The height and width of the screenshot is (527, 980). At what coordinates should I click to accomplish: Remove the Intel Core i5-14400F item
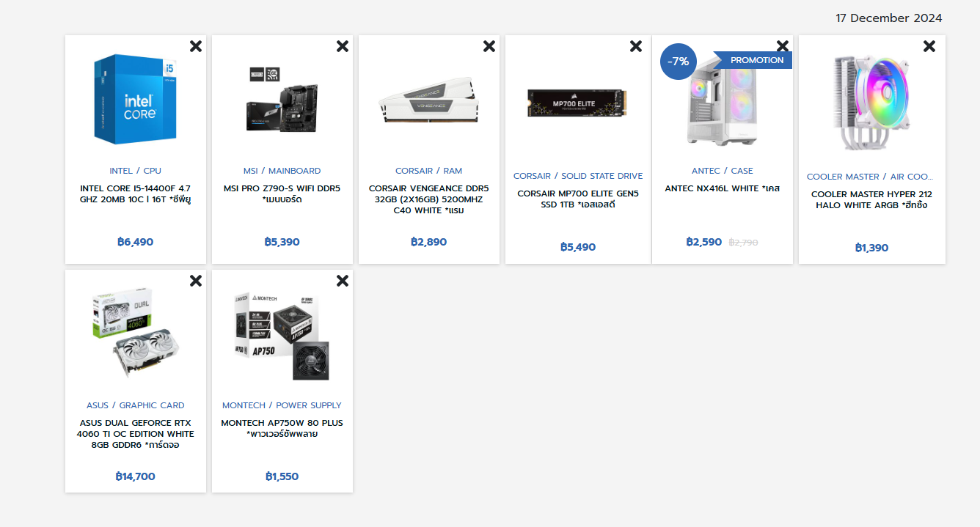196,46
